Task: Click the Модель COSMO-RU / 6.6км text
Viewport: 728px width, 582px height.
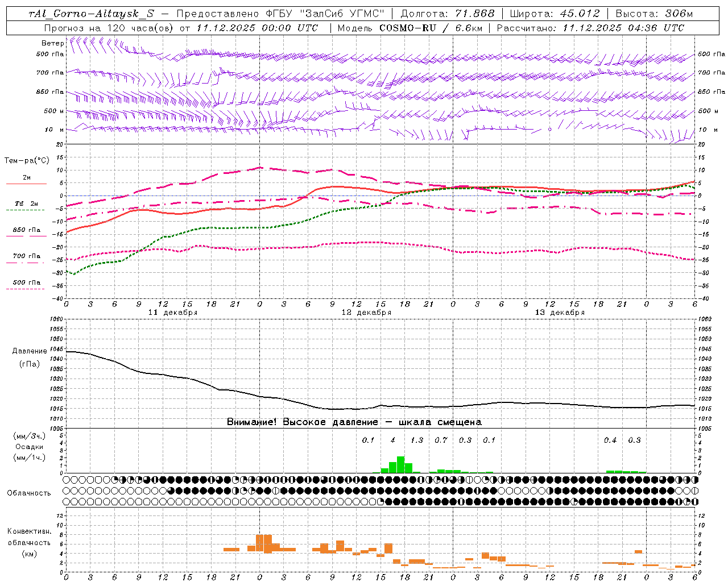Action: 409,28
